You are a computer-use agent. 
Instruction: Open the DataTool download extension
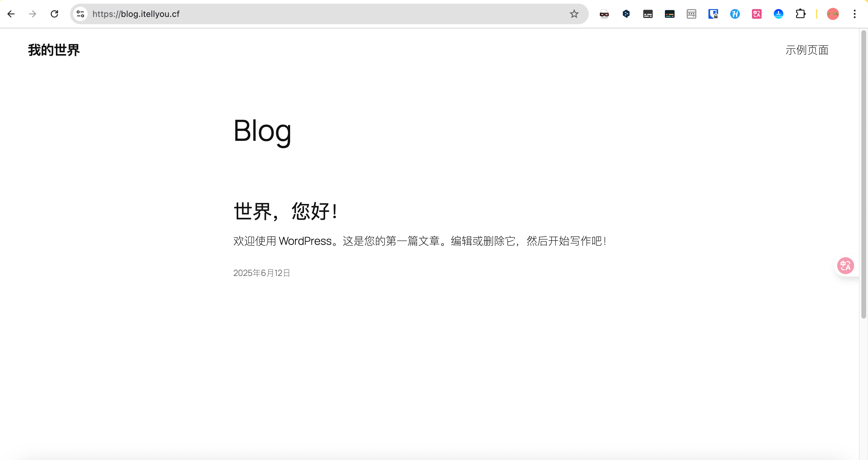tap(778, 14)
